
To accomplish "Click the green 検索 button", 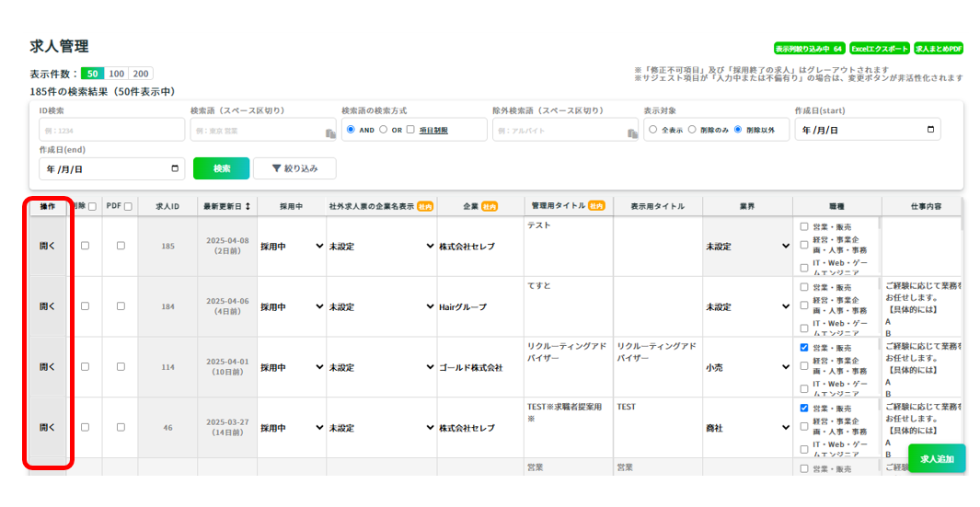I will pyautogui.click(x=221, y=168).
